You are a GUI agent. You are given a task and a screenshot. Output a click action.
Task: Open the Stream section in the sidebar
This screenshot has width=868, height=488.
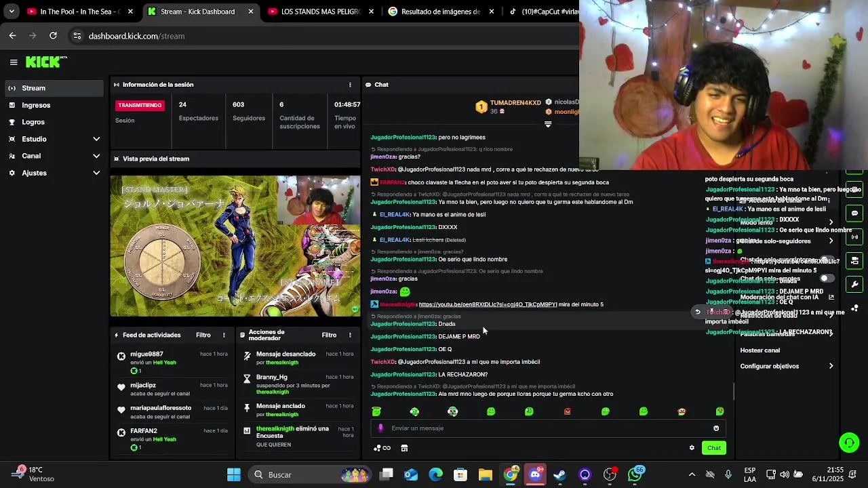(x=55, y=88)
